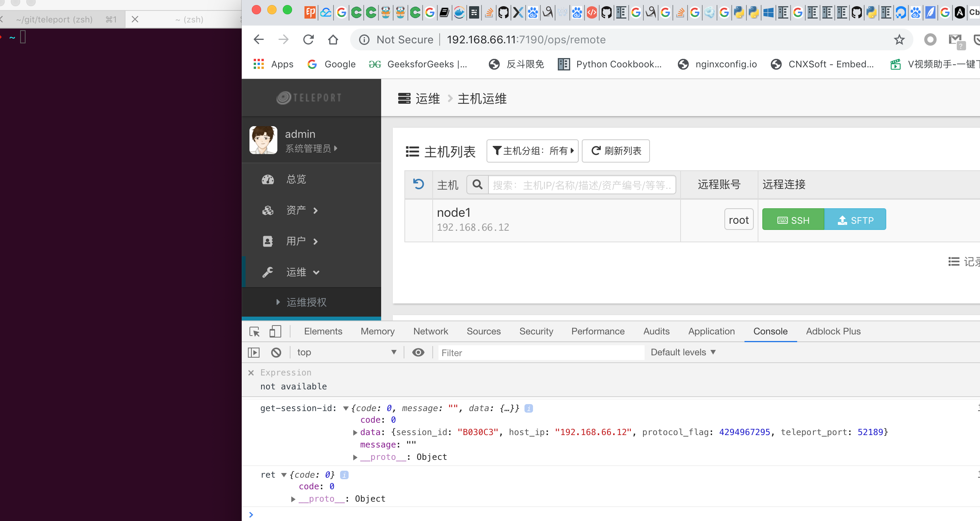Switch to the Network tab in DevTools
Image resolution: width=980 pixels, height=521 pixels.
point(430,331)
